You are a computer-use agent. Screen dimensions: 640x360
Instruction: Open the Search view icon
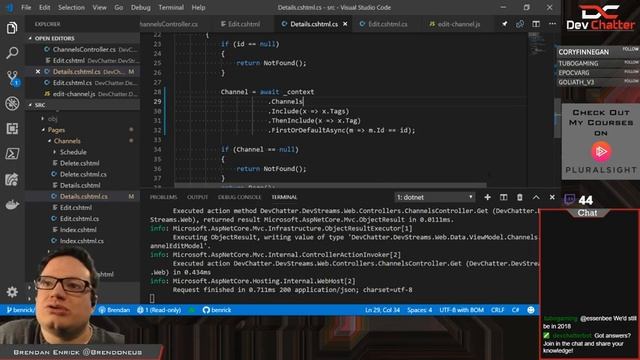12,53
